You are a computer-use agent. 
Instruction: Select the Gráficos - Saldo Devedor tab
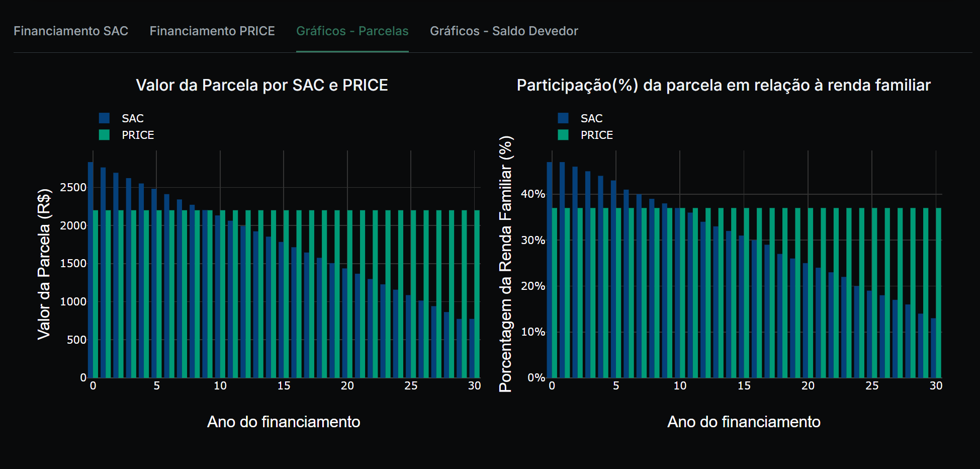coord(504,31)
